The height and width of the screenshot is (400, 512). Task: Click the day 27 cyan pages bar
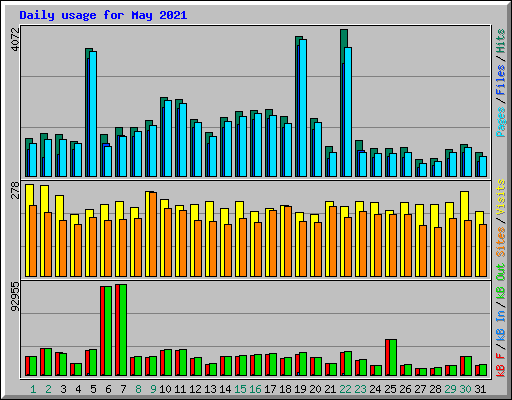pos(423,170)
